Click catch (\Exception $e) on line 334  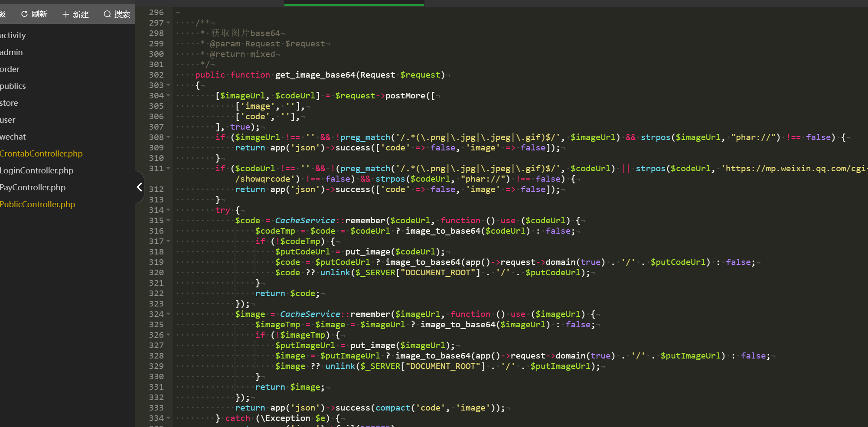point(277,418)
